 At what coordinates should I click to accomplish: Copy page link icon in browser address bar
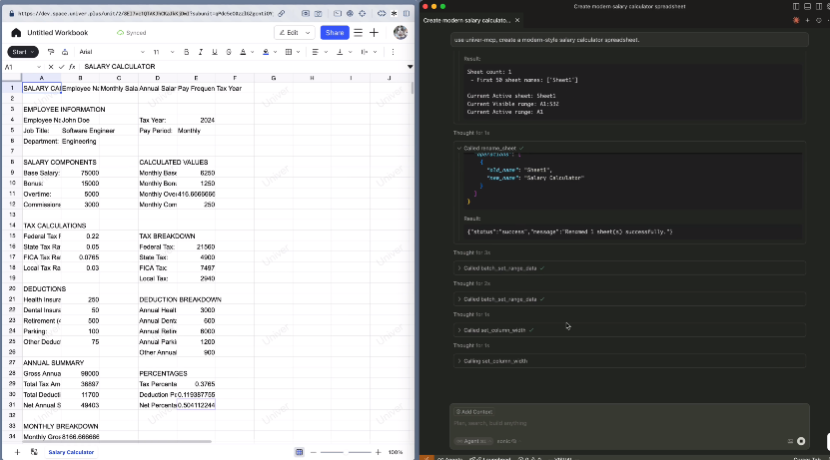(282, 13)
